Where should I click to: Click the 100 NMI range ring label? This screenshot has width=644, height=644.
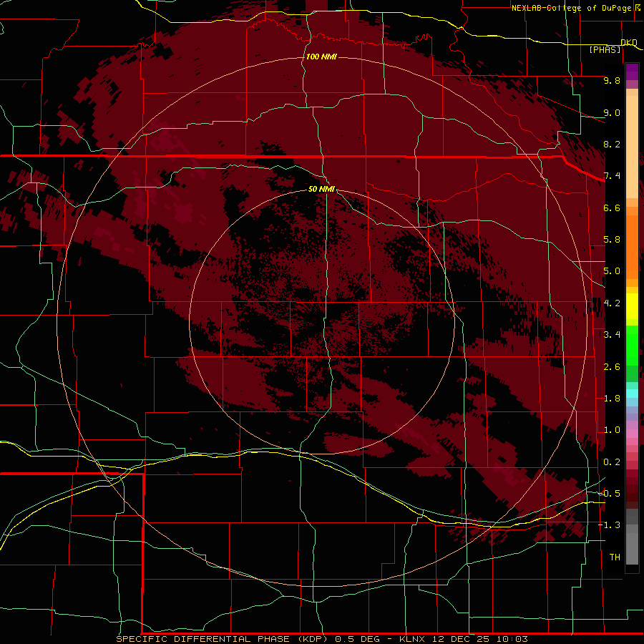[x=321, y=57]
